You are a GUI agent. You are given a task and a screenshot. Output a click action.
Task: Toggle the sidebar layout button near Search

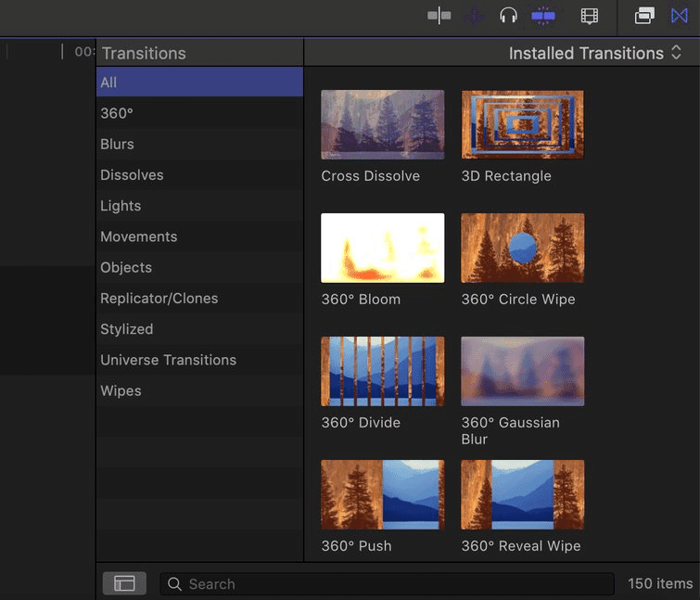[124, 583]
